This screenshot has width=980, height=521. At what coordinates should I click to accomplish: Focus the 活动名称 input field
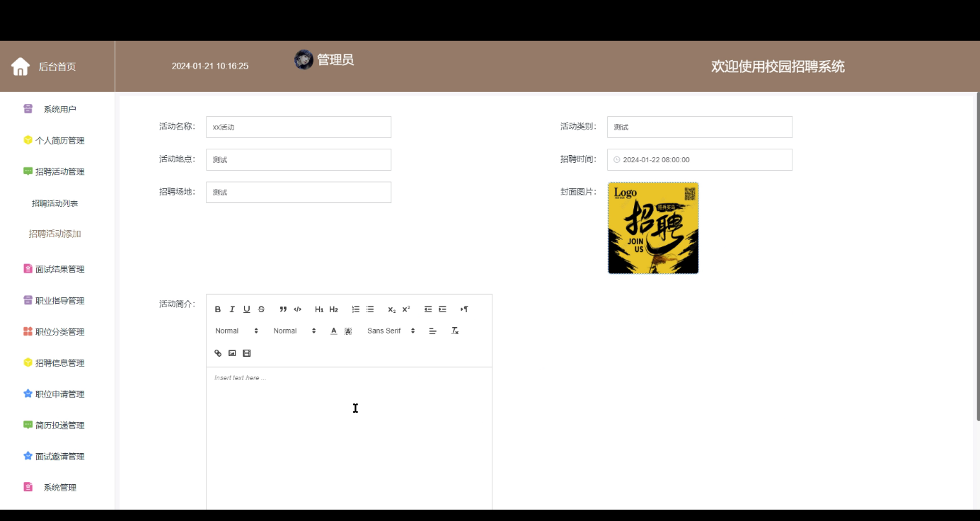pyautogui.click(x=299, y=127)
